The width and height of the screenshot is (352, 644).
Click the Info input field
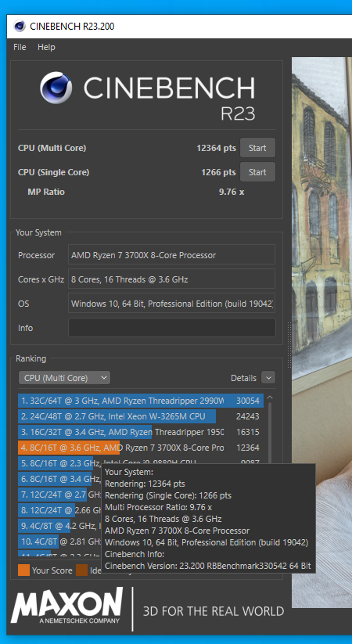click(171, 328)
